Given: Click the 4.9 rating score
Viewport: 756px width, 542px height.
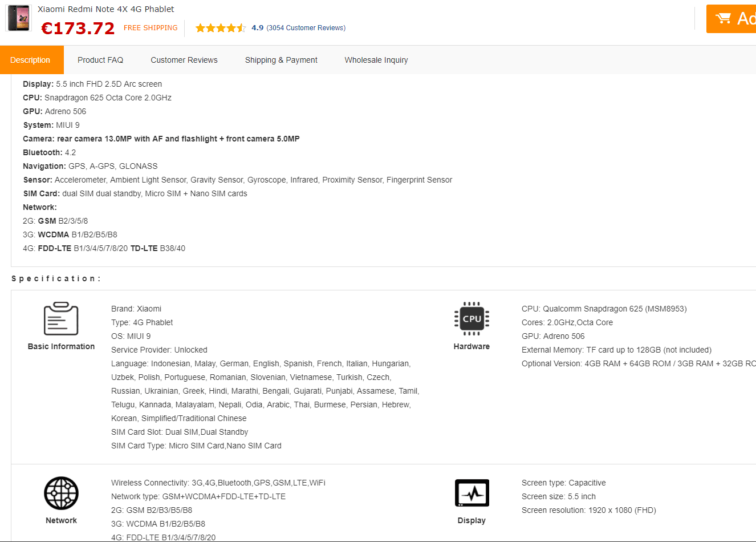Looking at the screenshot, I should 258,28.
